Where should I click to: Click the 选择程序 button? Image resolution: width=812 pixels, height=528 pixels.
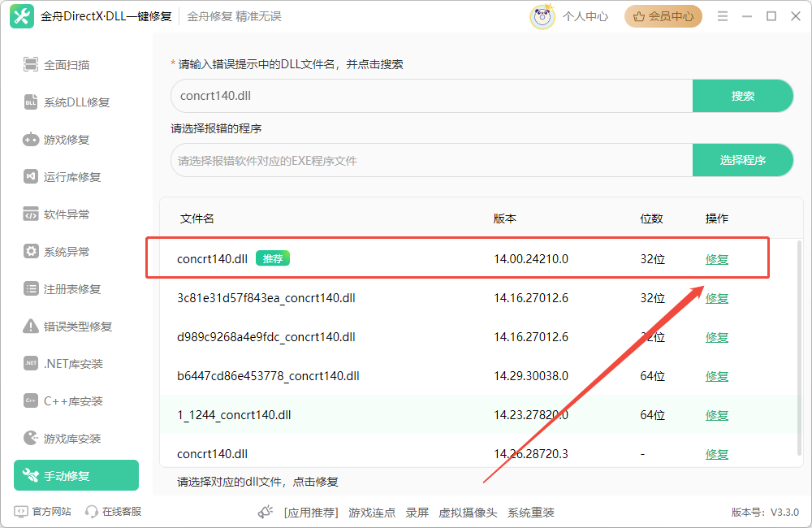click(743, 160)
